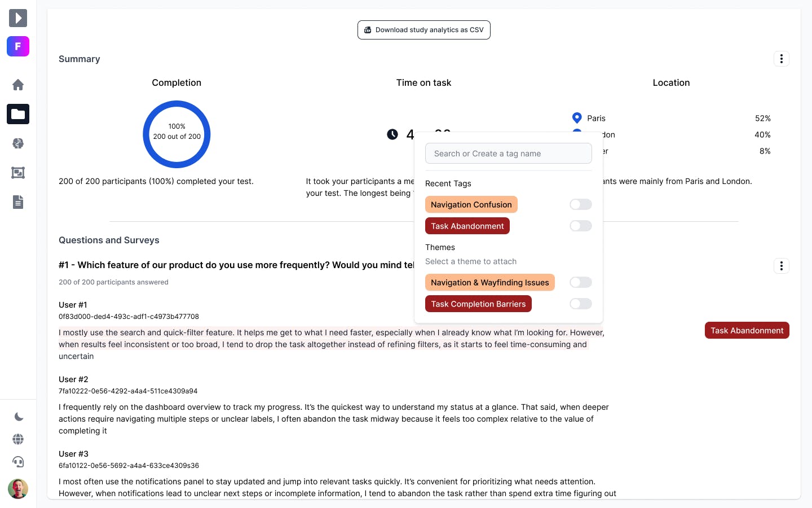Toggle the Task Abandonment tag switch

click(580, 226)
